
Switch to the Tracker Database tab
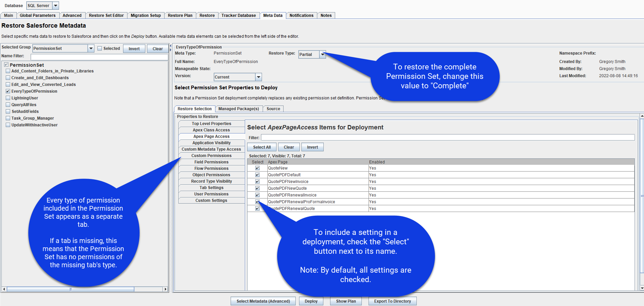[239, 16]
